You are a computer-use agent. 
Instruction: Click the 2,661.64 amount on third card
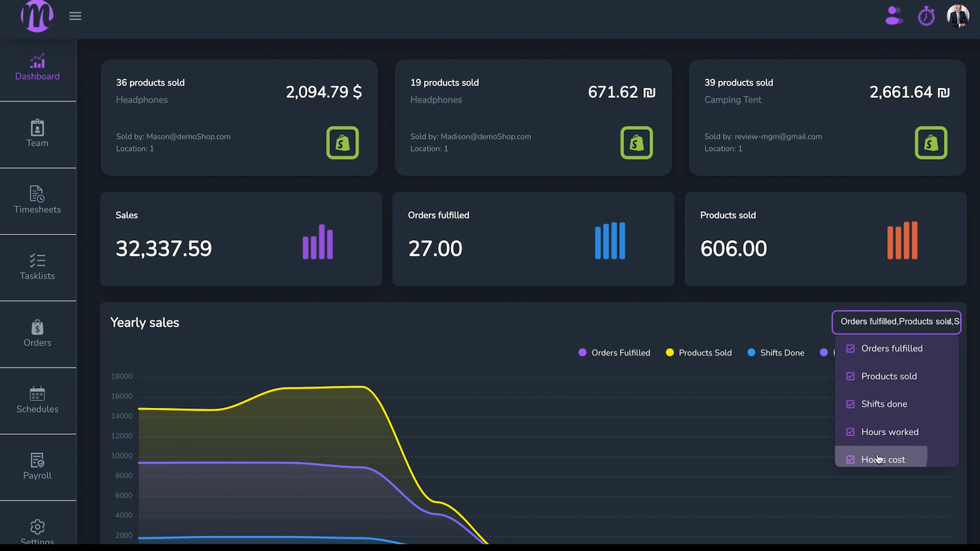[x=910, y=92]
